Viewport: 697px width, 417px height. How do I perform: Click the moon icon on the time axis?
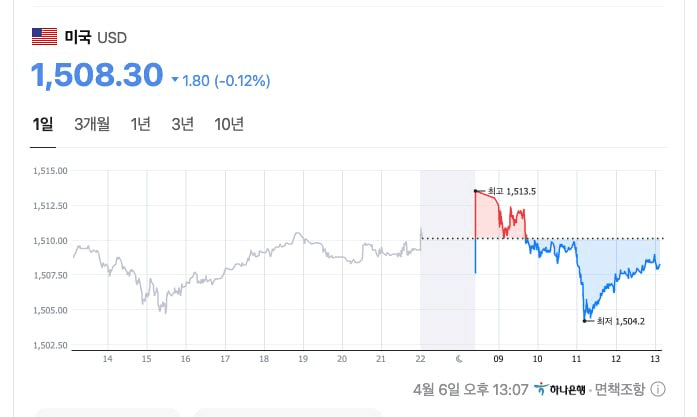(x=459, y=358)
